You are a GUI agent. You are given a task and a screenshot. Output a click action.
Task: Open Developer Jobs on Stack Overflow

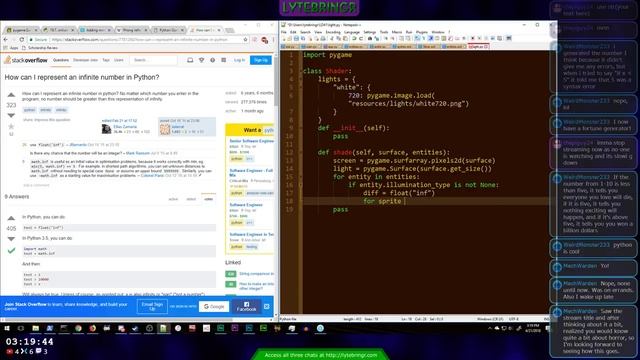point(85,60)
